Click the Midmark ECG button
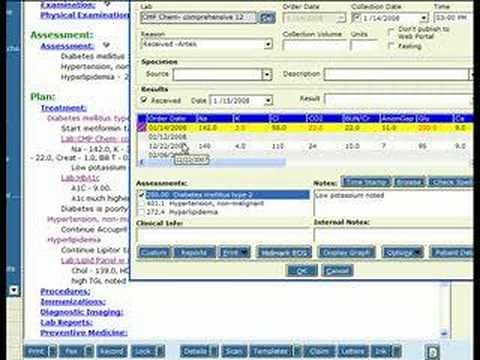The height and width of the screenshot is (360, 480). point(284,253)
